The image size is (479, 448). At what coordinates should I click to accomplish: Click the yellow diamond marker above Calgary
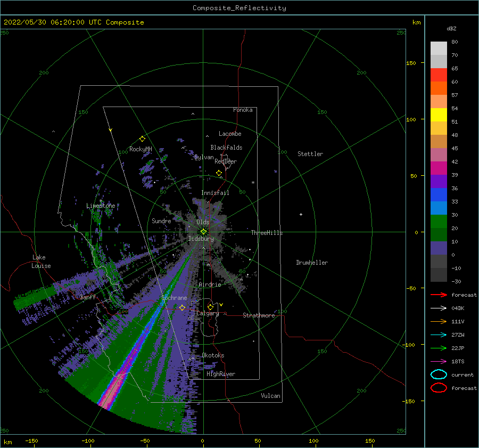click(x=210, y=307)
